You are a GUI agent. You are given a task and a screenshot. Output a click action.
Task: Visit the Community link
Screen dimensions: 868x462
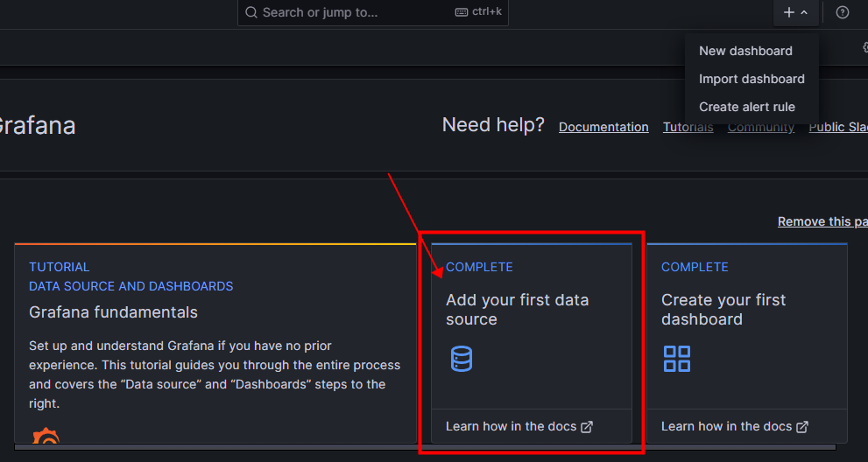[x=760, y=127]
